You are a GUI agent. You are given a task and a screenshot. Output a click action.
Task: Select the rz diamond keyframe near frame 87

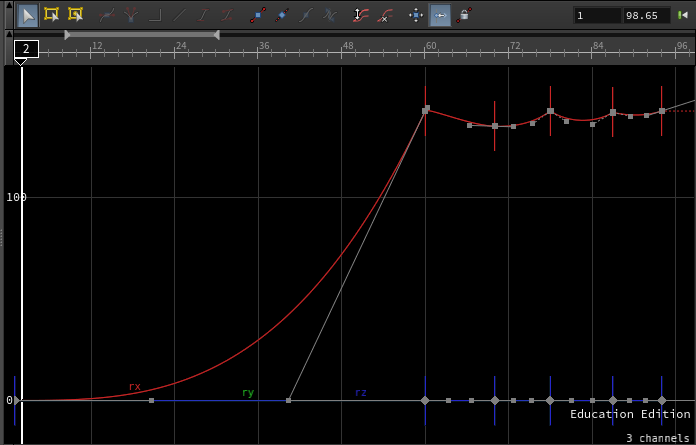coord(613,401)
